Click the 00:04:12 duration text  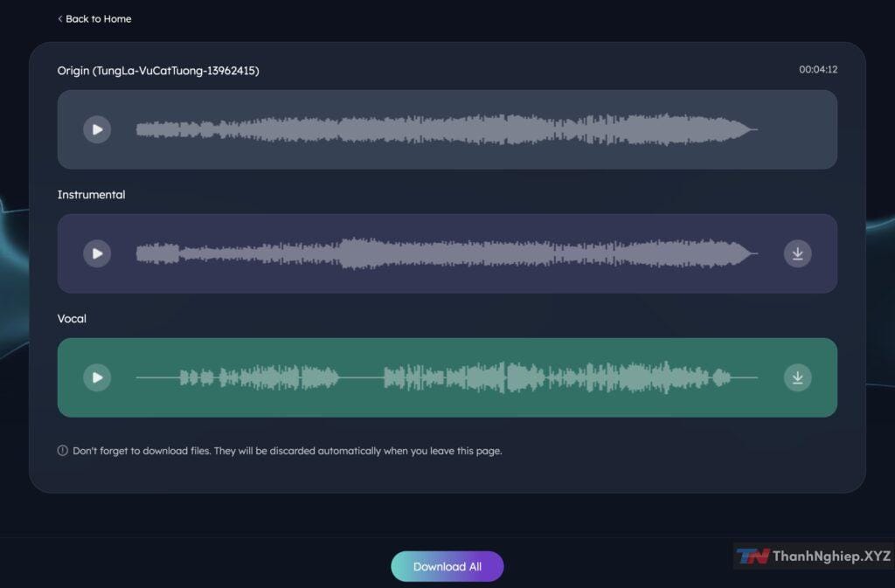point(818,70)
